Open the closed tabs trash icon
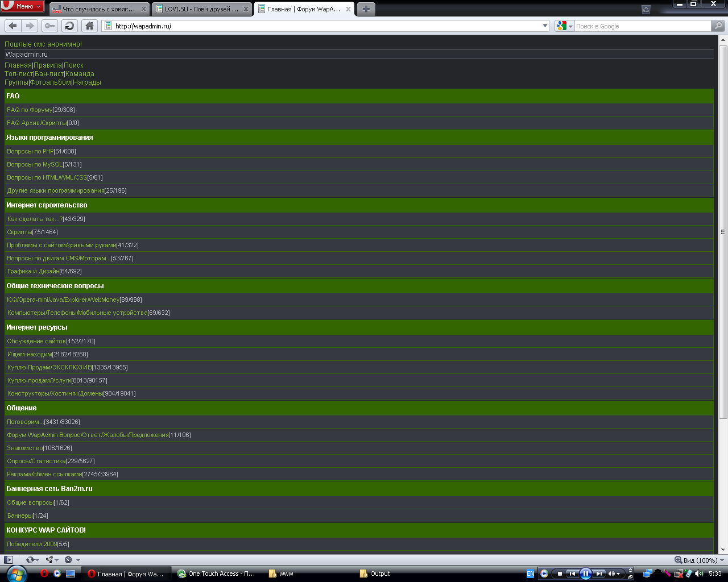Viewport: 728px width, 582px height. 646,9
